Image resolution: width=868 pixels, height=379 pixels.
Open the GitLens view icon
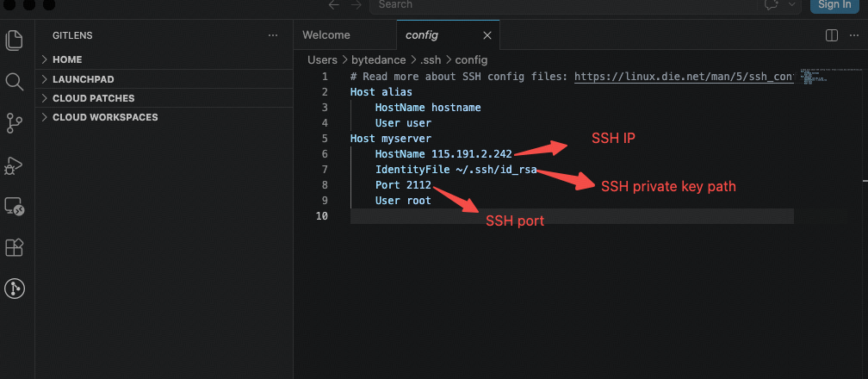coord(15,289)
